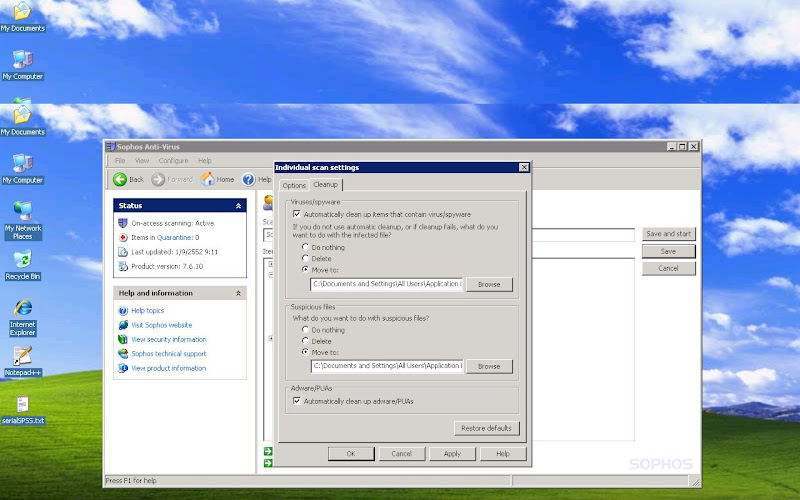The image size is (800, 500).
Task: Click the Viruses/spyware move-to path field
Action: pos(387,284)
